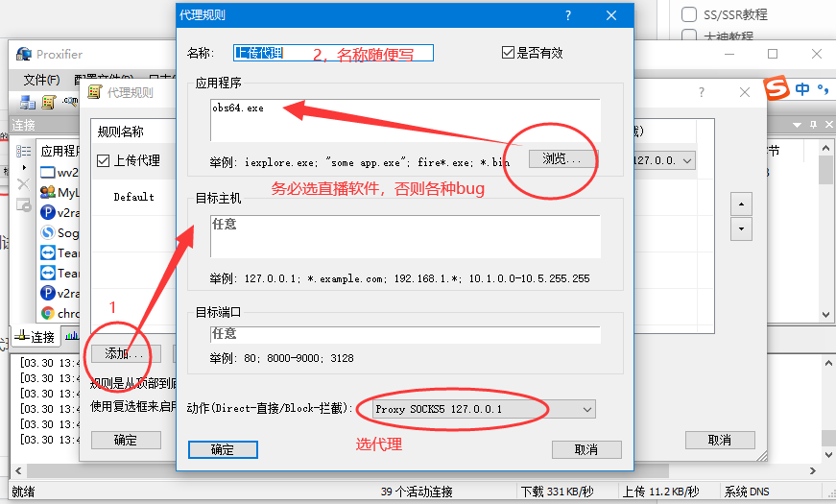The height and width of the screenshot is (504, 836).
Task: Click the 目标端口 target ports field
Action: (405, 334)
